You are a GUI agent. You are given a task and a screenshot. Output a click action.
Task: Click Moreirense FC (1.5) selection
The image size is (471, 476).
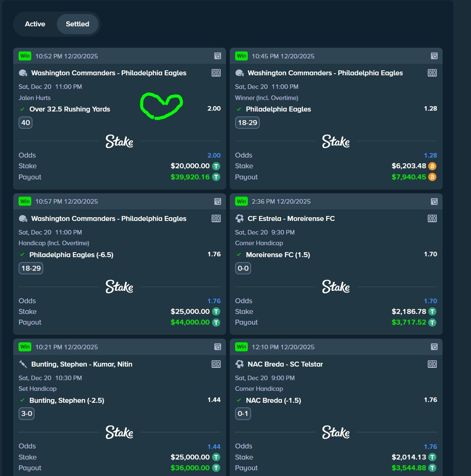click(278, 255)
